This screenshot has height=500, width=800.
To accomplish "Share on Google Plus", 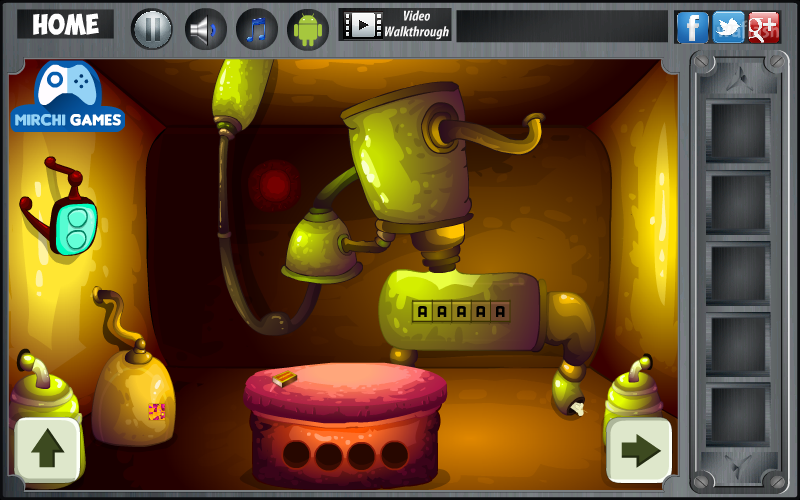I will (764, 27).
